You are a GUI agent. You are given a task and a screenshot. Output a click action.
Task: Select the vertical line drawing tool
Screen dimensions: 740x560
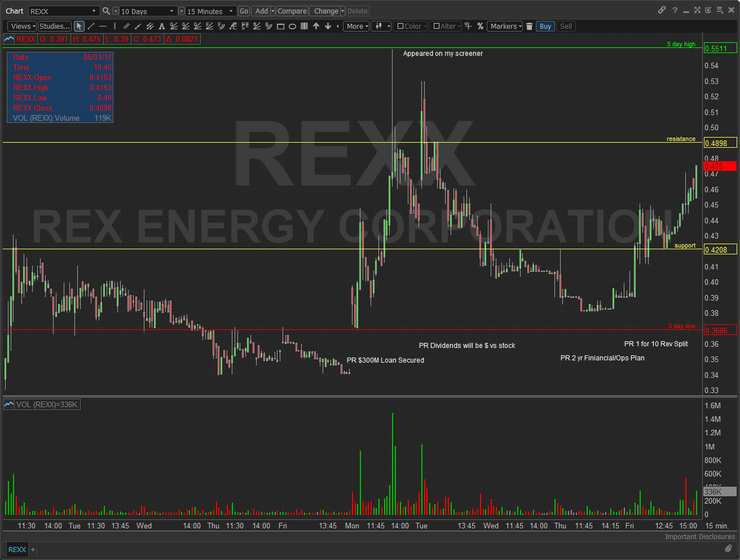114,26
